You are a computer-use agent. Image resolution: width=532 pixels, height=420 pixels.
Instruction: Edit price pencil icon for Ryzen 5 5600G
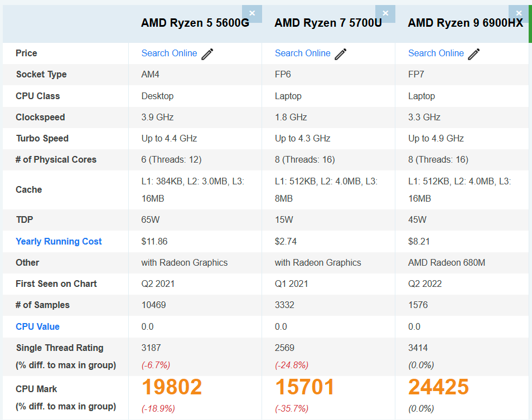207,54
